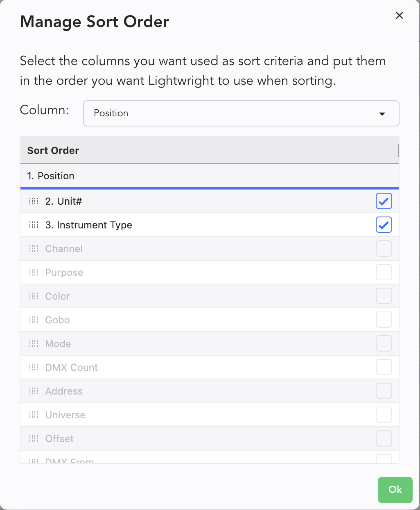
Task: Click the Sort Order column header
Action: [x=53, y=151]
